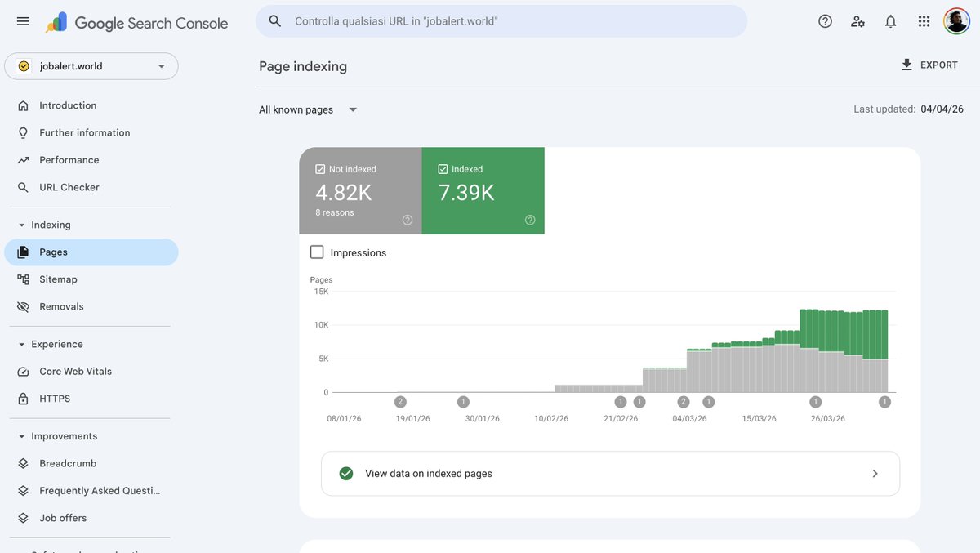Click the HTTPS padlock icon
The width and height of the screenshot is (980, 553).
point(23,399)
